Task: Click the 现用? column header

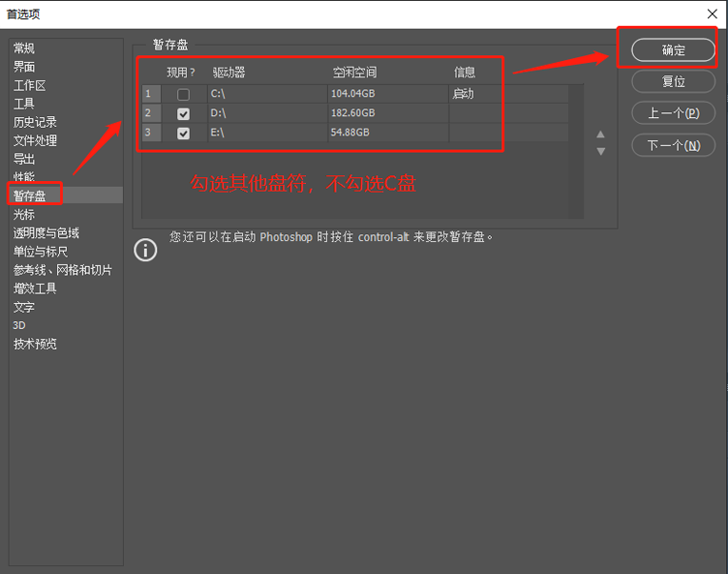Action: coord(181,73)
